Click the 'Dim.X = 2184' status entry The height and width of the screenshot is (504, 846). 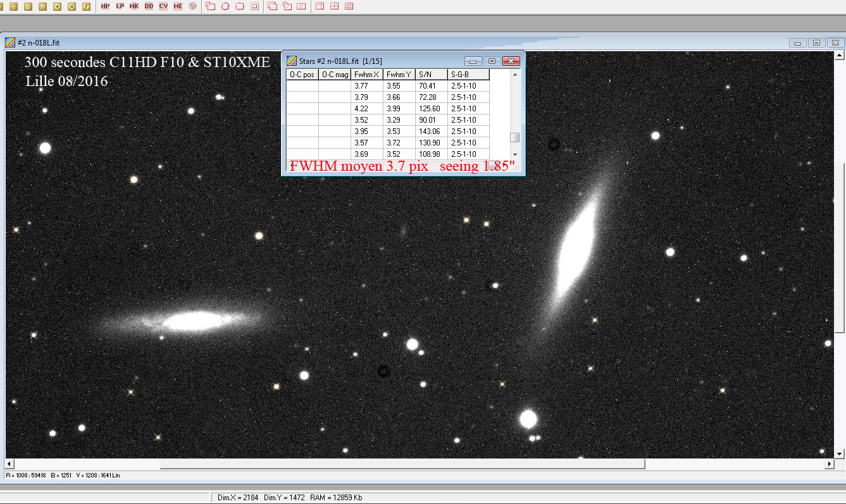tap(238, 498)
